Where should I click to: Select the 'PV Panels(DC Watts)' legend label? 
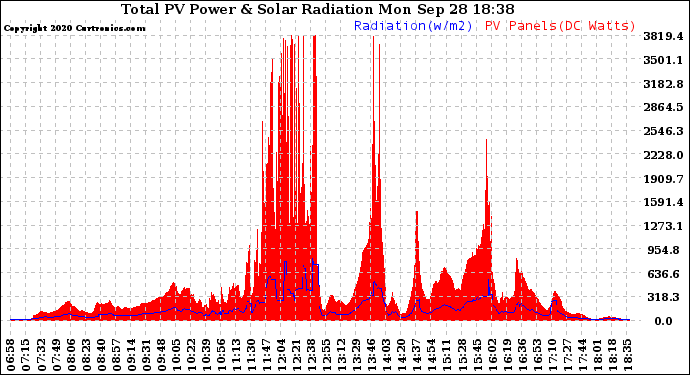tap(560, 26)
